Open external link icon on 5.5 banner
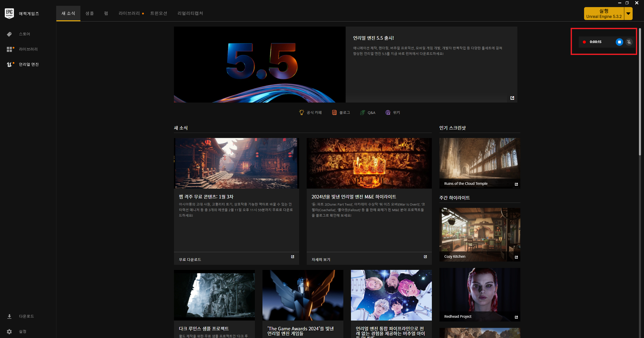The width and height of the screenshot is (644, 338). [512, 98]
